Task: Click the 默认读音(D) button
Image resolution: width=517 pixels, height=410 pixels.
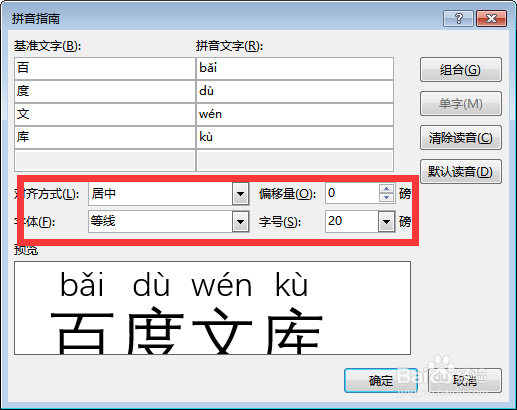Action: tap(461, 172)
